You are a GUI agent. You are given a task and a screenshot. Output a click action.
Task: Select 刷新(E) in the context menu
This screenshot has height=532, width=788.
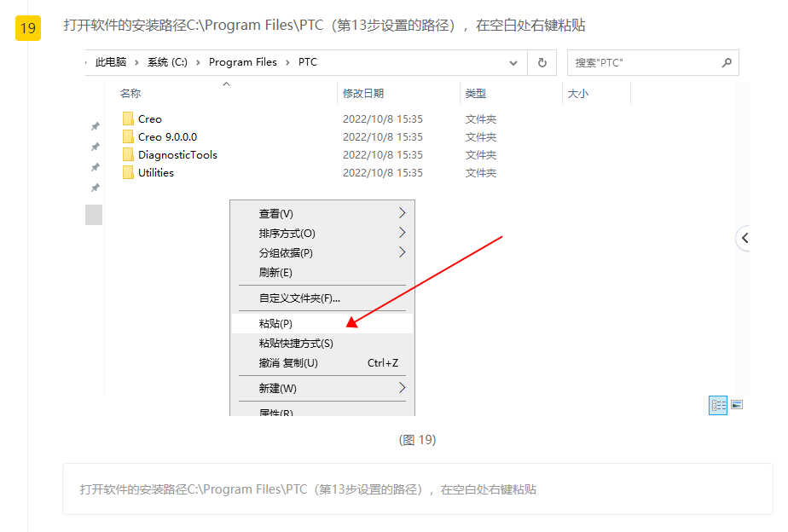click(322, 272)
